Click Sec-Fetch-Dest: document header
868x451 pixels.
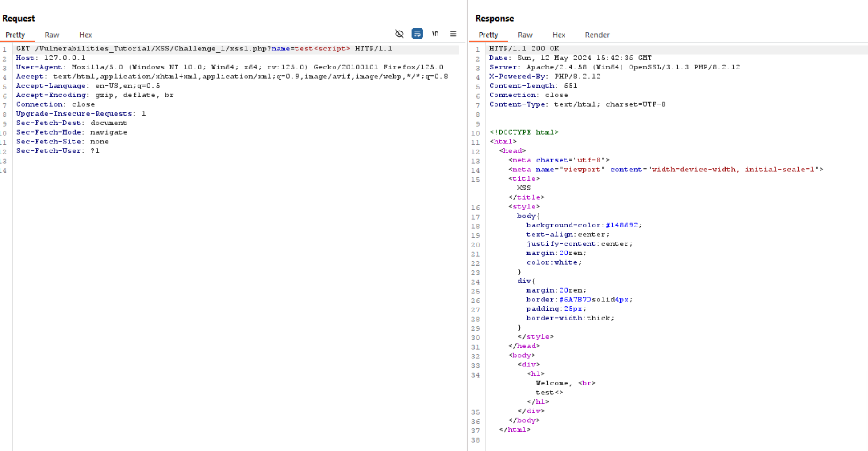click(x=72, y=123)
